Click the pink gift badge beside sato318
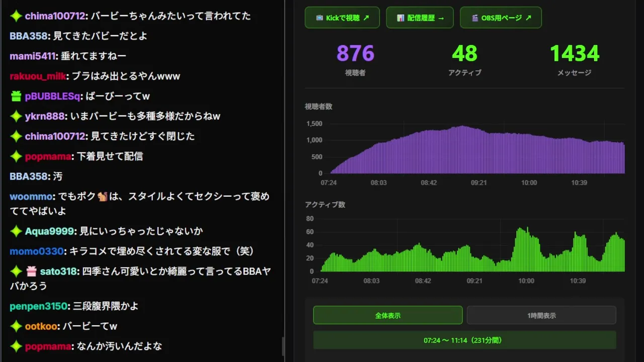Image resolution: width=644 pixels, height=362 pixels. tap(31, 271)
